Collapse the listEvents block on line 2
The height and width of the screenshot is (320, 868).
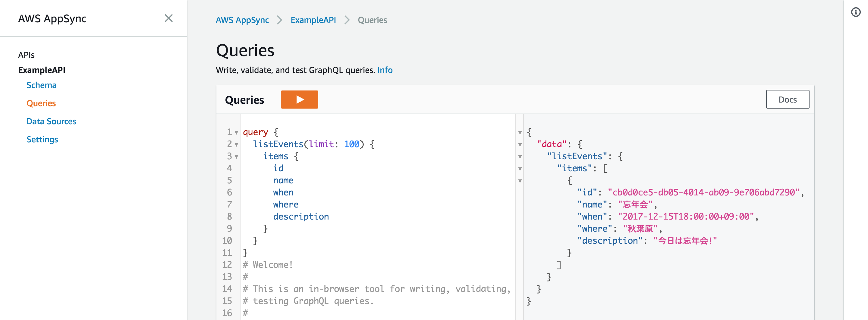236,145
